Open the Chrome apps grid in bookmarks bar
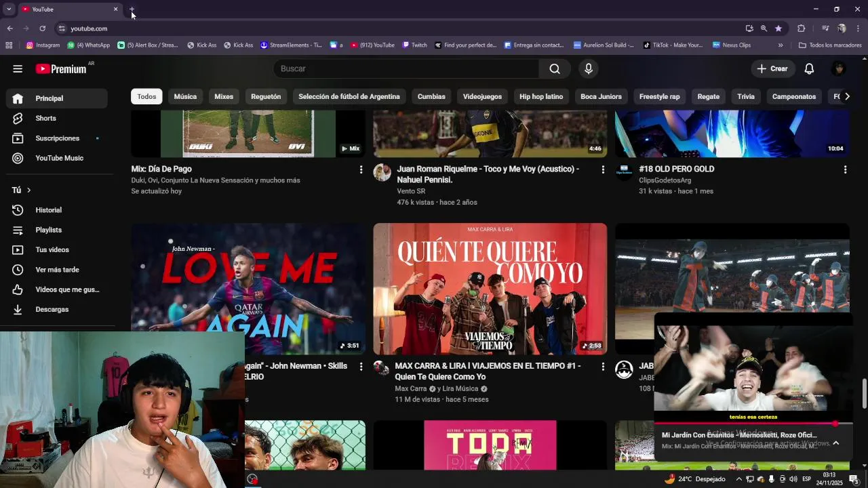868x488 pixels. [x=9, y=45]
